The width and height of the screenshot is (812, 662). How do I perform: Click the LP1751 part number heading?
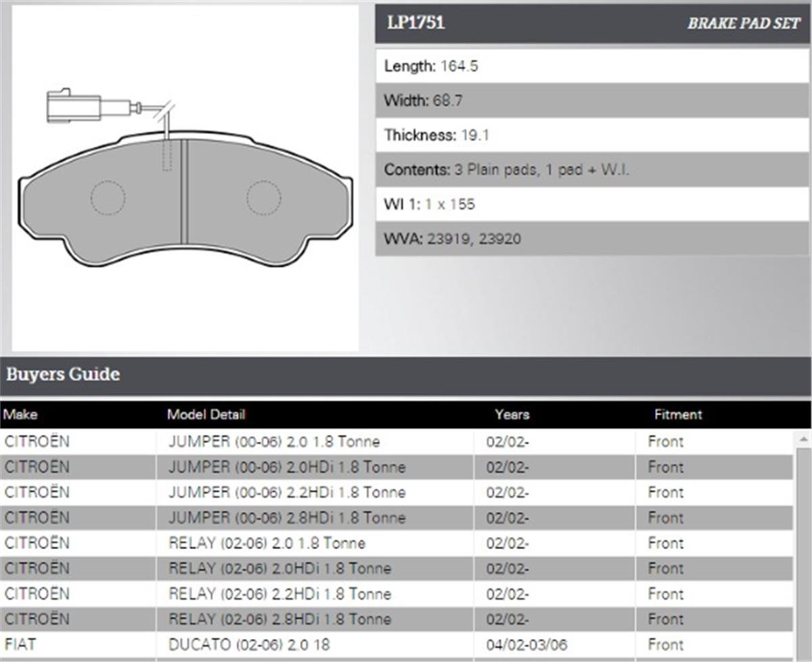(x=415, y=23)
